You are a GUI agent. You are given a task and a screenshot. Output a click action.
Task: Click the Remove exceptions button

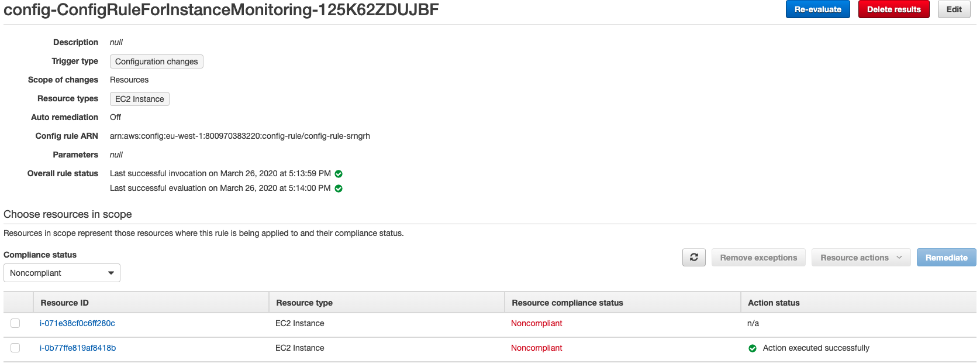(x=758, y=258)
